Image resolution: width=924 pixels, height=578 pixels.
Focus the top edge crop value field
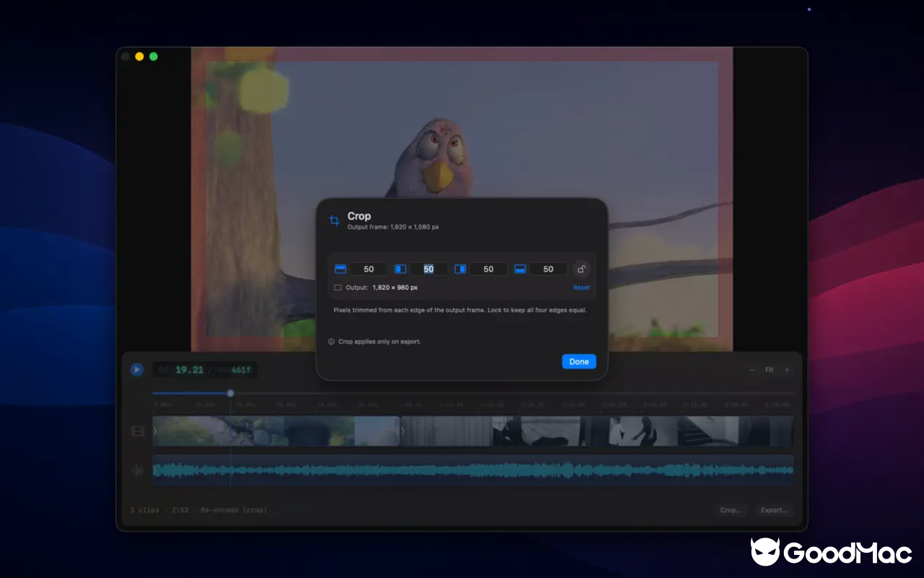pos(369,269)
